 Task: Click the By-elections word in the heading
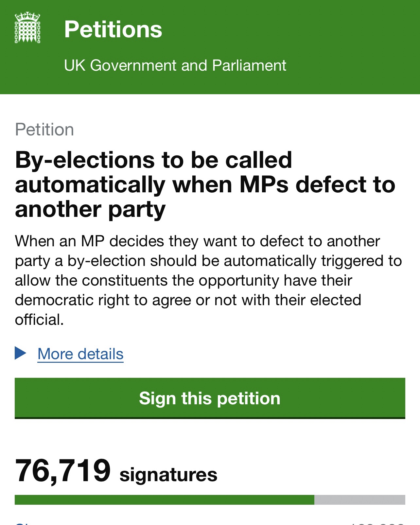(x=85, y=160)
